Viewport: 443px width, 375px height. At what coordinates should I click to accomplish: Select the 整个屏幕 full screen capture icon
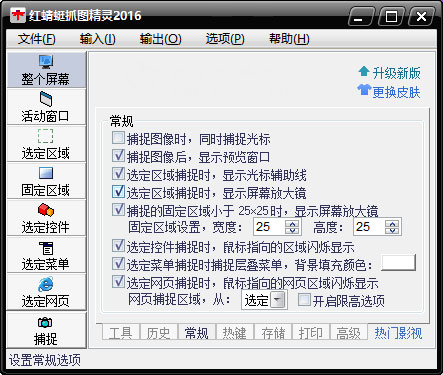(46, 62)
